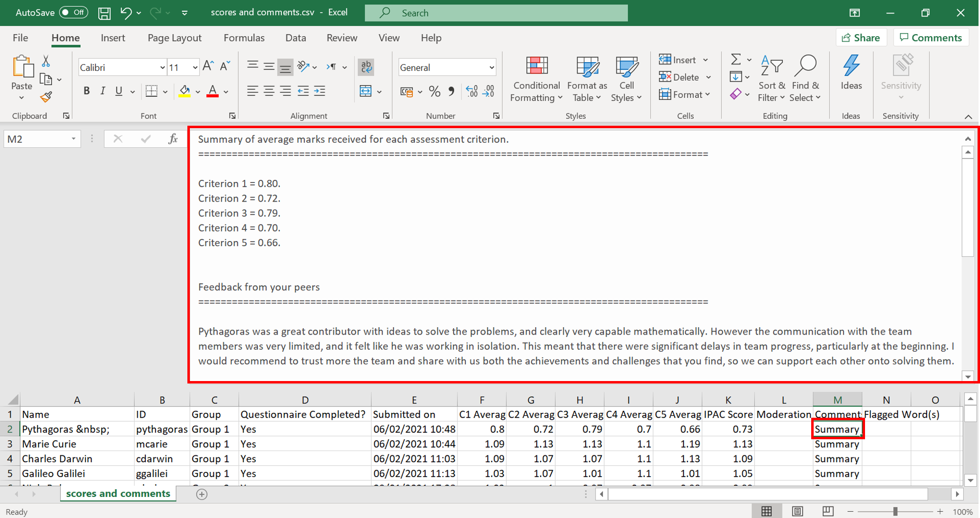Click the Fill down icon

pos(735,77)
